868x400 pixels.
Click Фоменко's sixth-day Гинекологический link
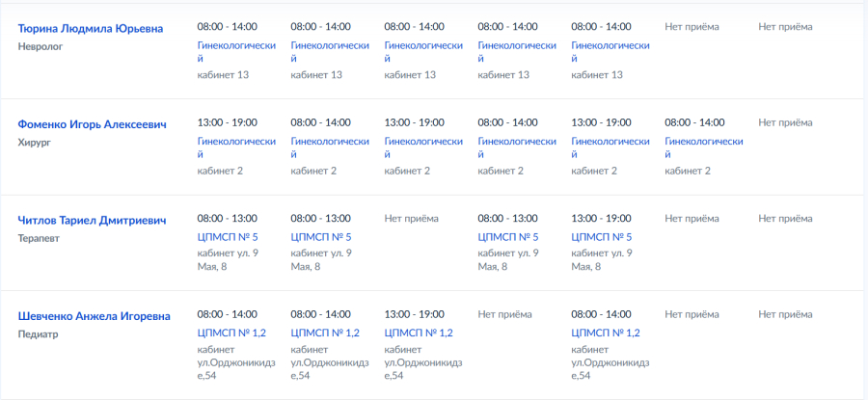click(704, 147)
